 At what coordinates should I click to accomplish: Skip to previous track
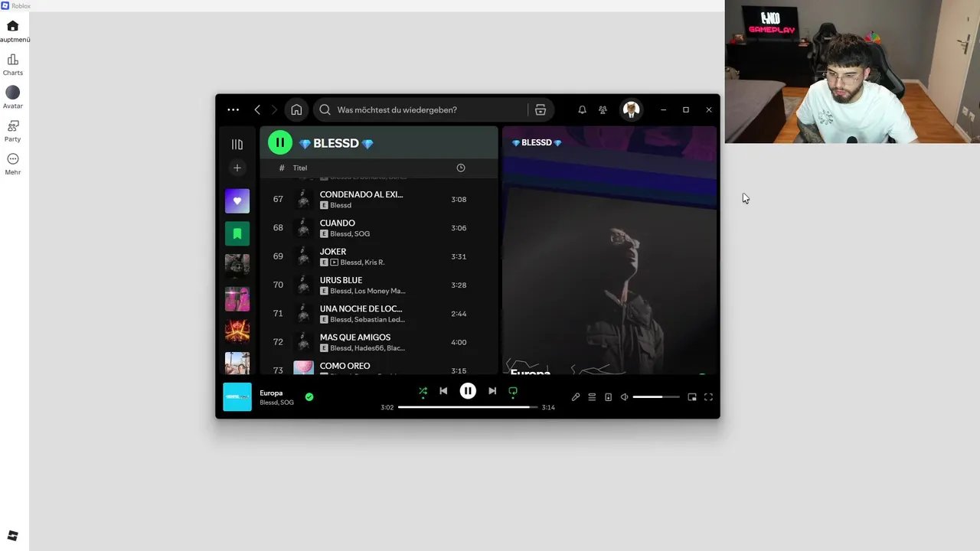(443, 391)
